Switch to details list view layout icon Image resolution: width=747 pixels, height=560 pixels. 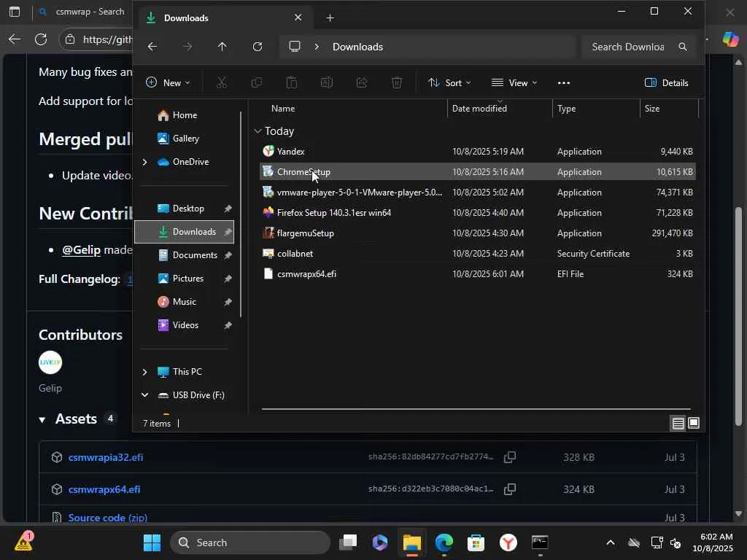point(678,424)
